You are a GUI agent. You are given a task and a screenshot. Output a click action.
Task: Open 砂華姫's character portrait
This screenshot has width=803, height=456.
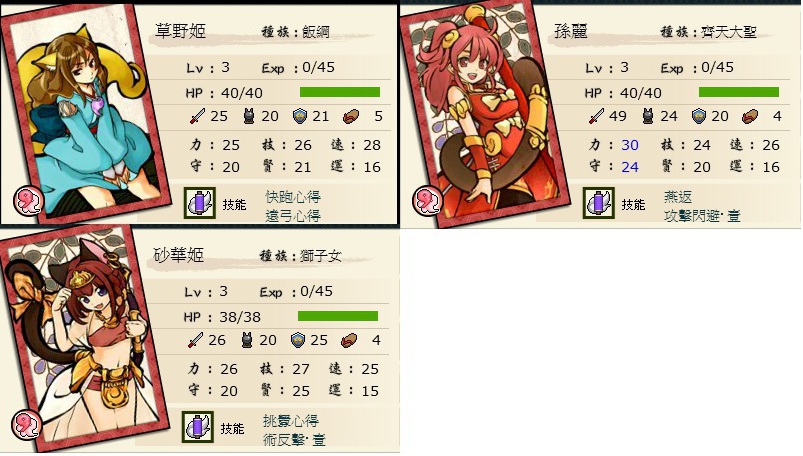coord(84,338)
